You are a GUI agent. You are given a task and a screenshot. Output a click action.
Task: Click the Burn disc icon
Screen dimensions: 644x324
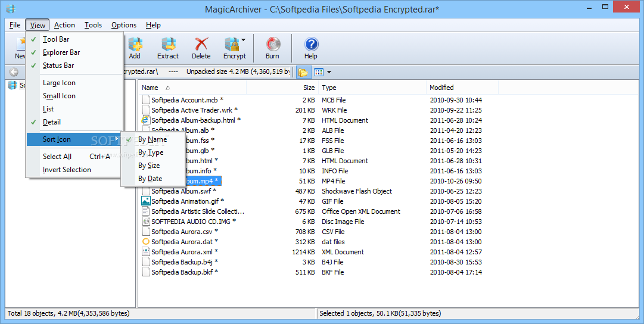[x=273, y=44]
